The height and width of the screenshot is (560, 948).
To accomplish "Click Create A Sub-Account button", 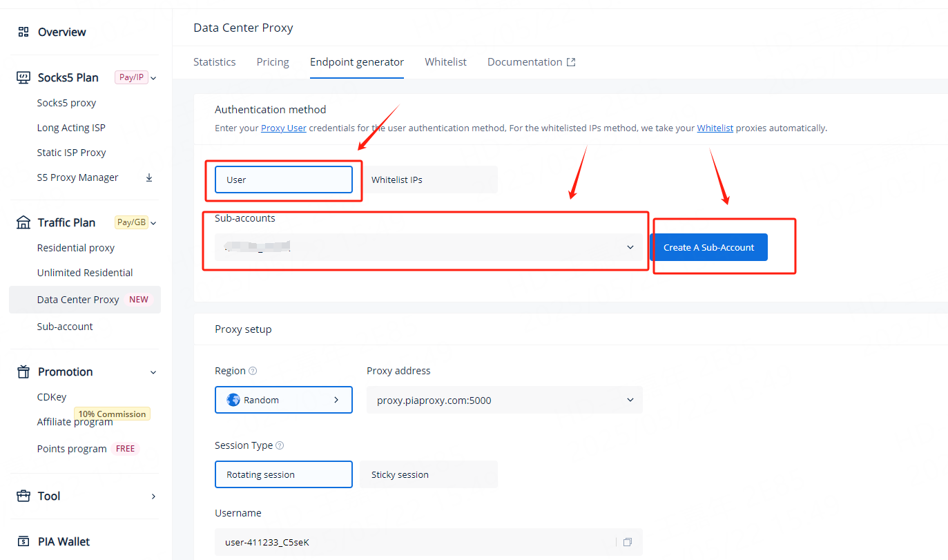I will (708, 247).
